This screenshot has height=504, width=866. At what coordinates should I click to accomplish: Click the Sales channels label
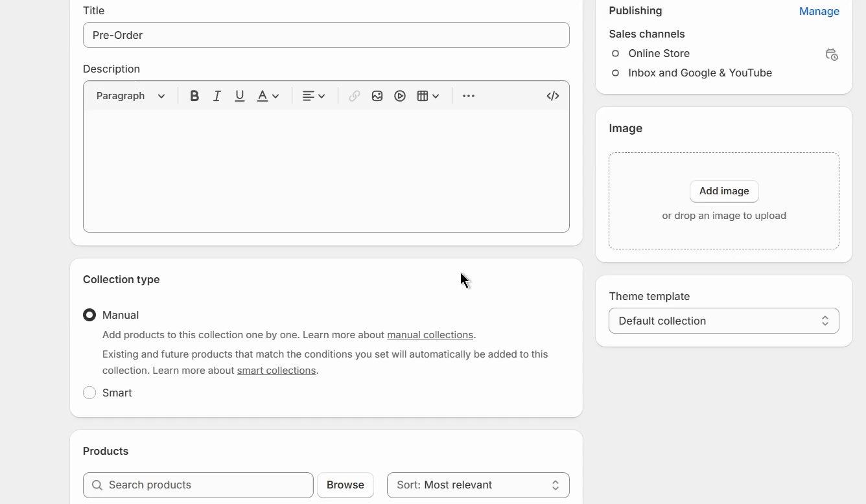(647, 34)
